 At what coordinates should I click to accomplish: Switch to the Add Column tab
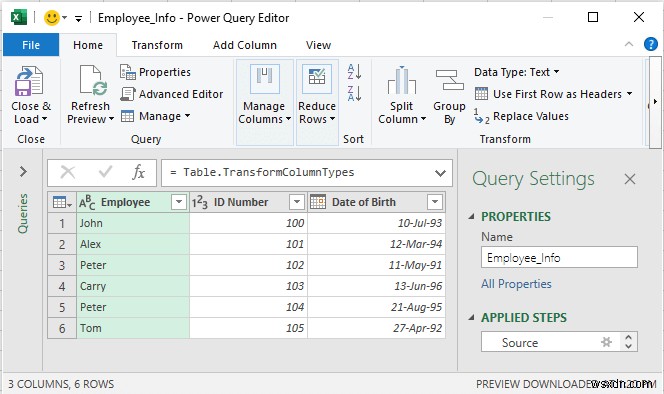(245, 45)
